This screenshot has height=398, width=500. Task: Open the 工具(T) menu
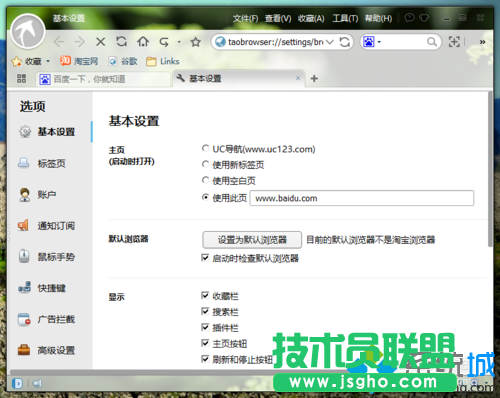click(x=345, y=18)
